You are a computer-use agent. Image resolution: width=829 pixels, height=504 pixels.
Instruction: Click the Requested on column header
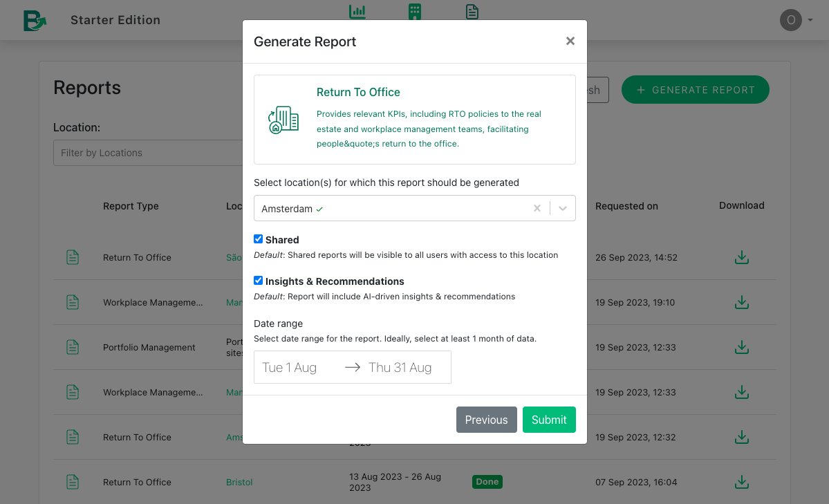pyautogui.click(x=626, y=206)
